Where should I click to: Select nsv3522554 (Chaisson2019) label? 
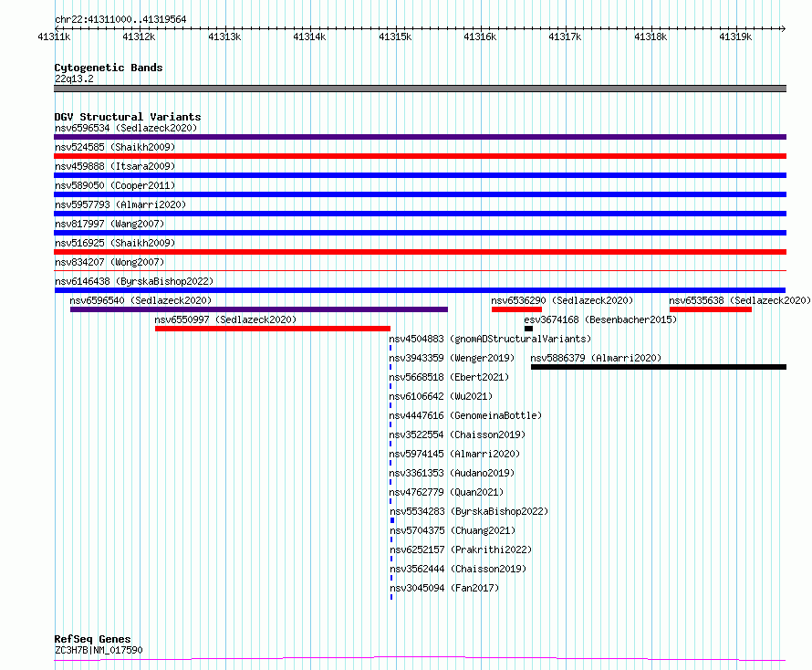pos(457,434)
